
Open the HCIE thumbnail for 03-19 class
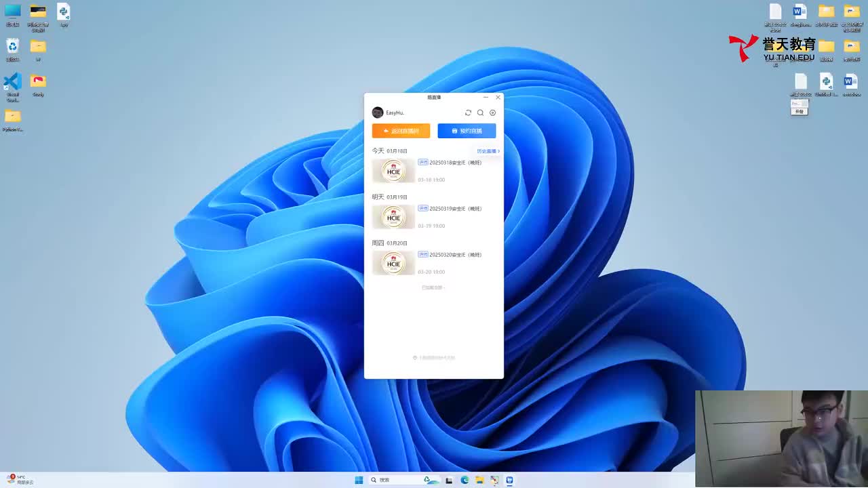tap(393, 217)
